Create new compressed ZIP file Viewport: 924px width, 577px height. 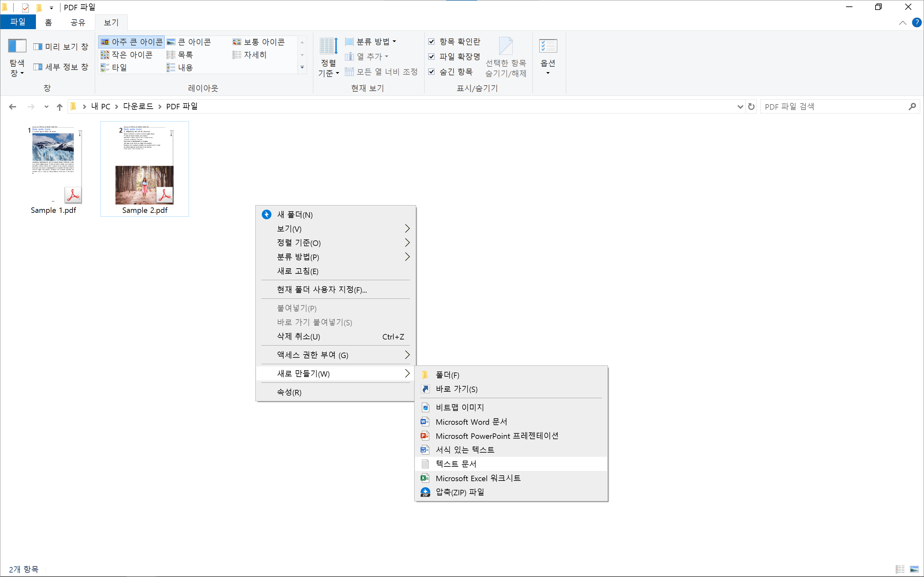pos(459,492)
